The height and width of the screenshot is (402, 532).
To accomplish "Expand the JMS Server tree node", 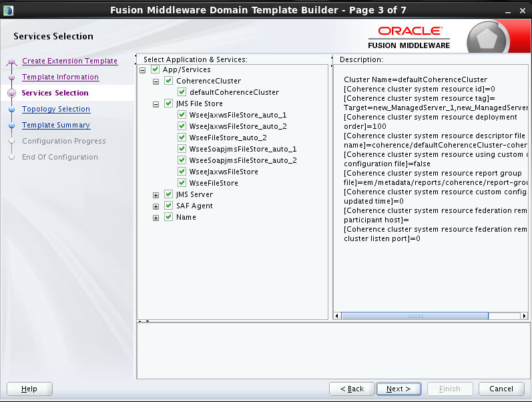I will [156, 195].
